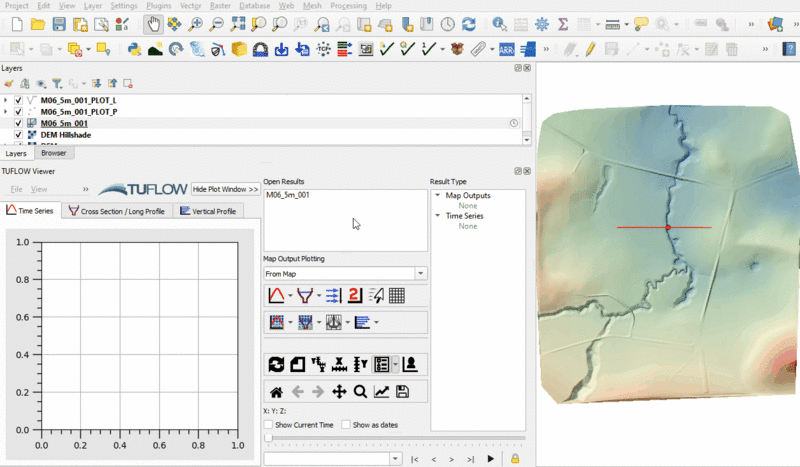This screenshot has width=800, height=467.
Task: Expand the M06_5m_001_PLOT_L layer
Action: [x=6, y=101]
